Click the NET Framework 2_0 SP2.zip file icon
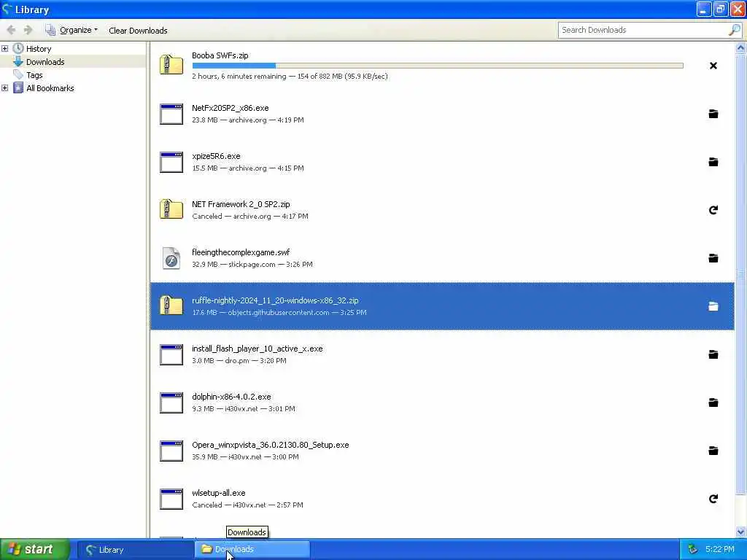747x560 pixels. click(171, 209)
